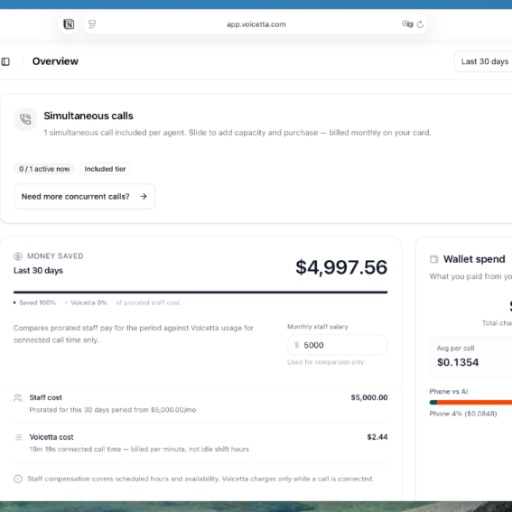Image resolution: width=512 pixels, height=512 pixels.
Task: Reload the page with refresh icon
Action: 420,24
